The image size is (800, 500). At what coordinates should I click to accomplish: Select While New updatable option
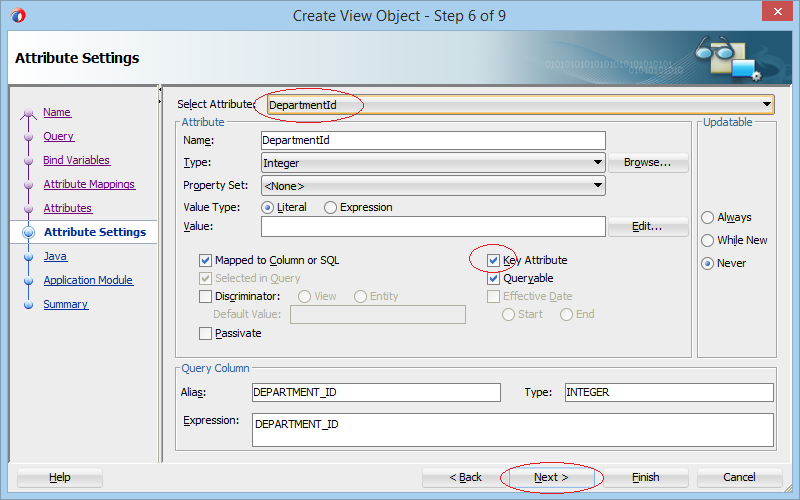(707, 240)
